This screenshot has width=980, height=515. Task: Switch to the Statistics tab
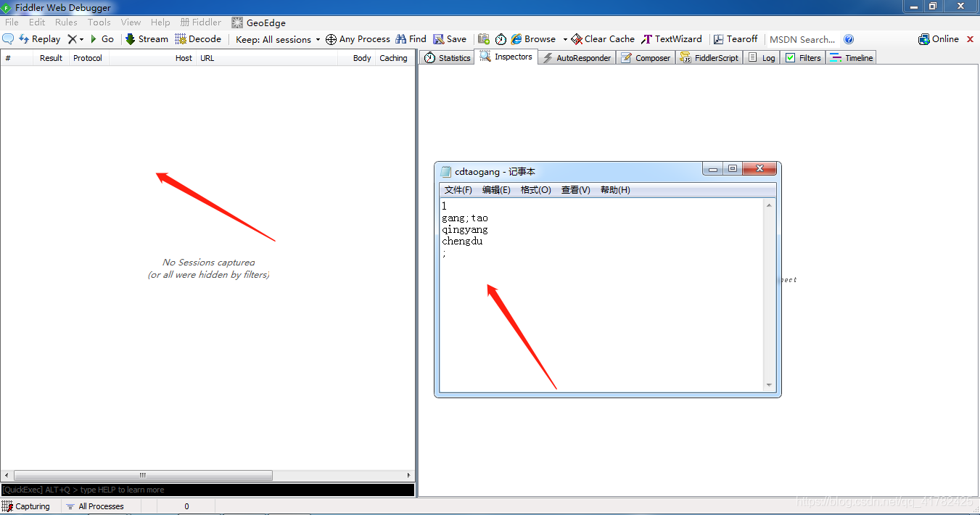point(448,57)
